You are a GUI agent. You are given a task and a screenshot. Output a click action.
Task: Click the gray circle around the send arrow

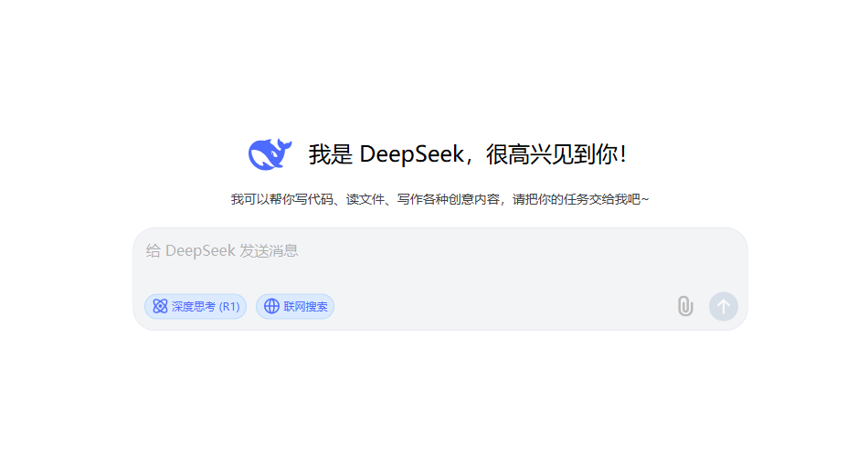[724, 306]
